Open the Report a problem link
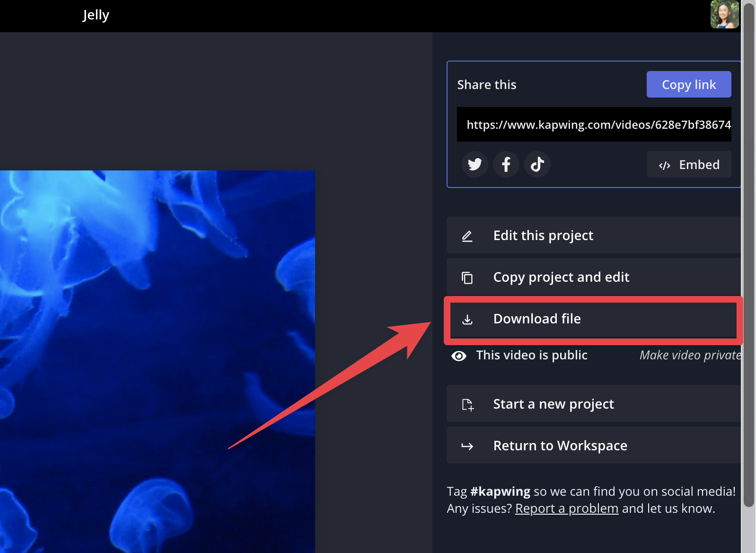This screenshot has width=756, height=553. (x=566, y=508)
